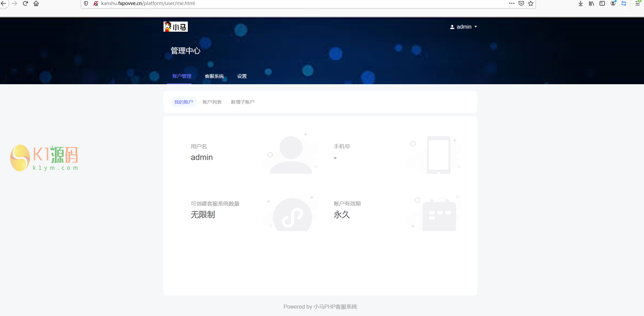Toggle the sidebar view icon
This screenshot has height=316, width=644.
pos(602,3)
